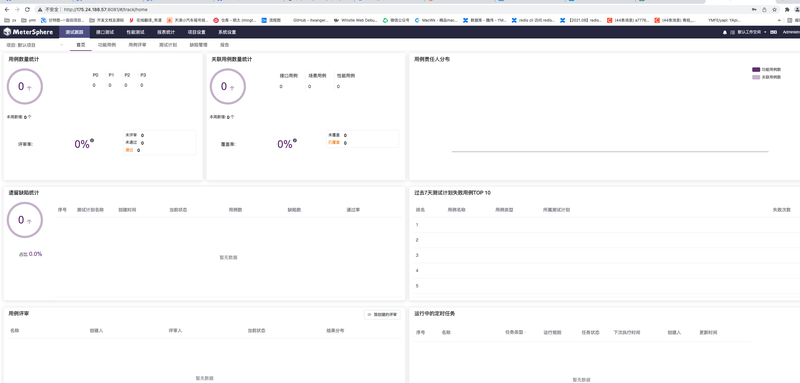
Task: Click the browser forward arrow
Action: [17, 9]
